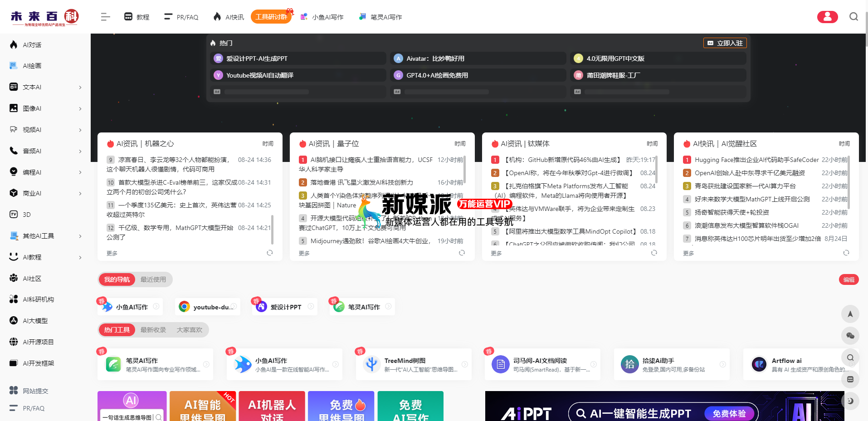Screen dimensions: 868x421
Task: Open 司马阅-AI文档阅读 tool icon
Action: (x=501, y=364)
